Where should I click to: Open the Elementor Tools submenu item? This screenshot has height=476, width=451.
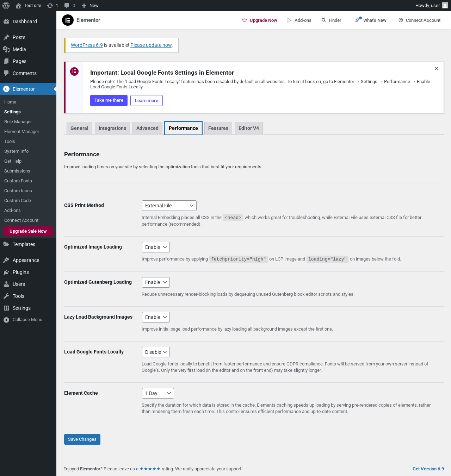point(10,142)
